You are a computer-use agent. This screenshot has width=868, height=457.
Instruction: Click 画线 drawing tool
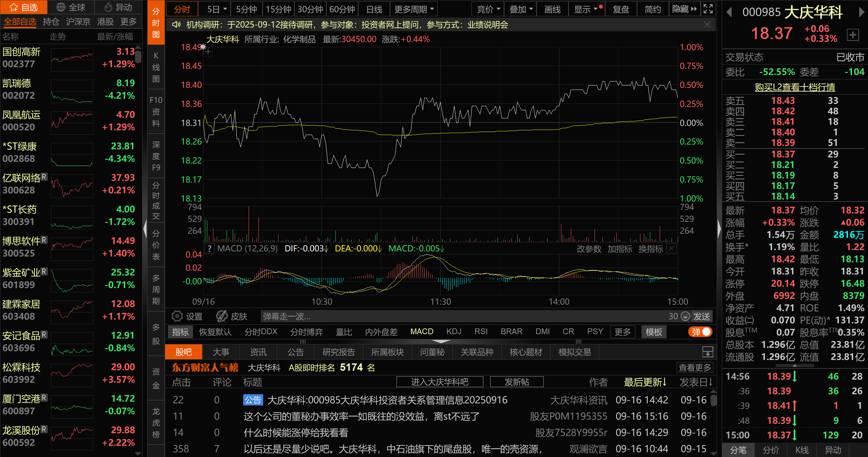coord(552,9)
